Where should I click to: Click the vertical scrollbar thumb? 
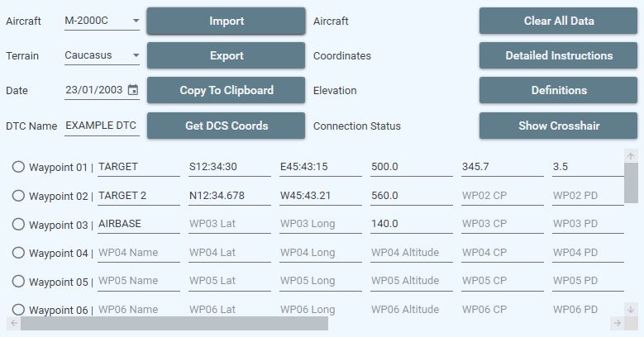(x=631, y=183)
